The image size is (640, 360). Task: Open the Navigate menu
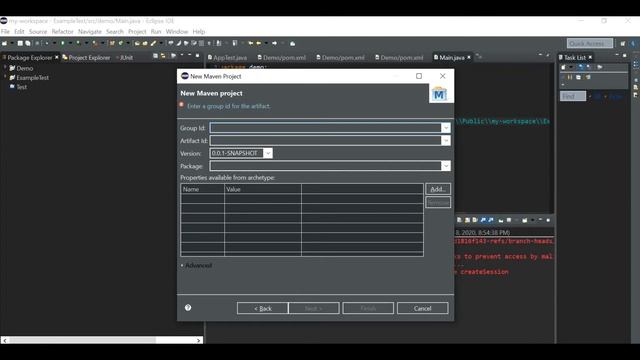click(90, 31)
